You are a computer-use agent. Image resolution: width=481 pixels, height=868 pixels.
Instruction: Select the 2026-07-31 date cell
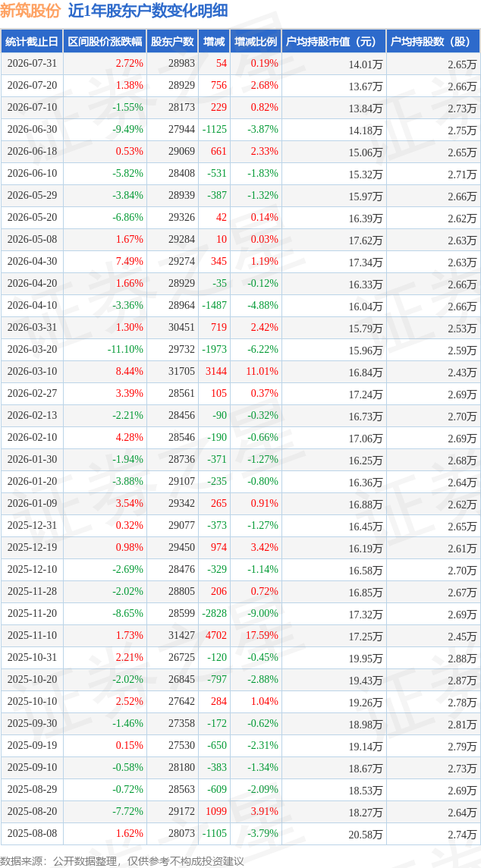(32, 64)
